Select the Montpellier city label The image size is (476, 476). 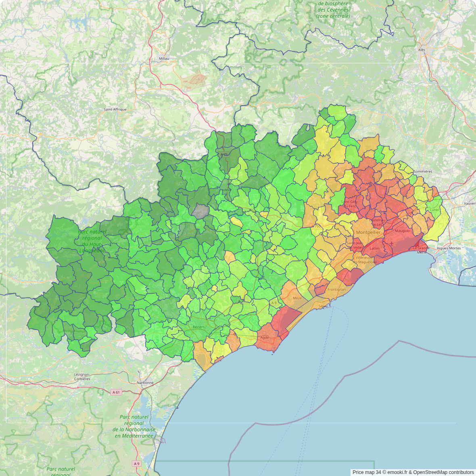tap(368, 232)
